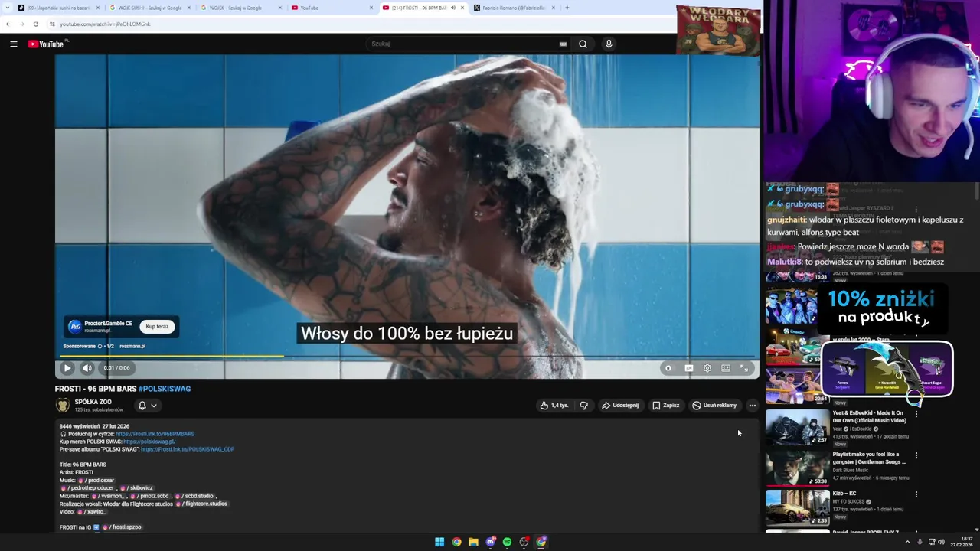Screen dimensions: 980x551
Task: Switch to Fabrizio Romano X tab
Action: pyautogui.click(x=513, y=8)
